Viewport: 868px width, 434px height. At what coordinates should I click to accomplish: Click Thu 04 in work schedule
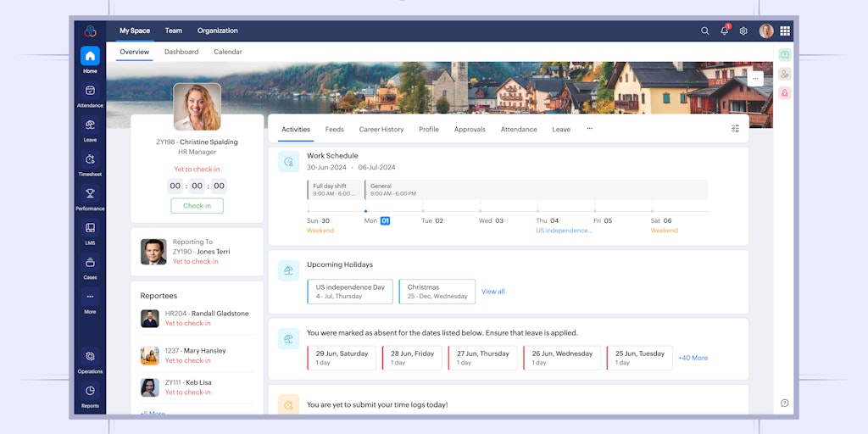(x=548, y=221)
